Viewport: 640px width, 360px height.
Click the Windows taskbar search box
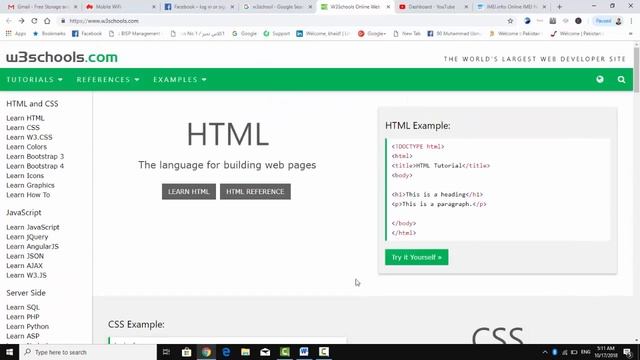tap(88, 352)
